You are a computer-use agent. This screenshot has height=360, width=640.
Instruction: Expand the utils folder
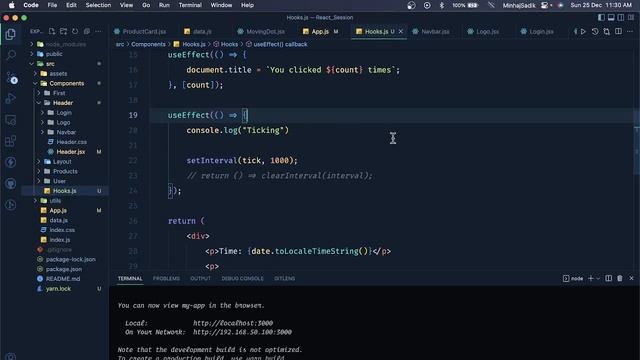tap(35, 201)
